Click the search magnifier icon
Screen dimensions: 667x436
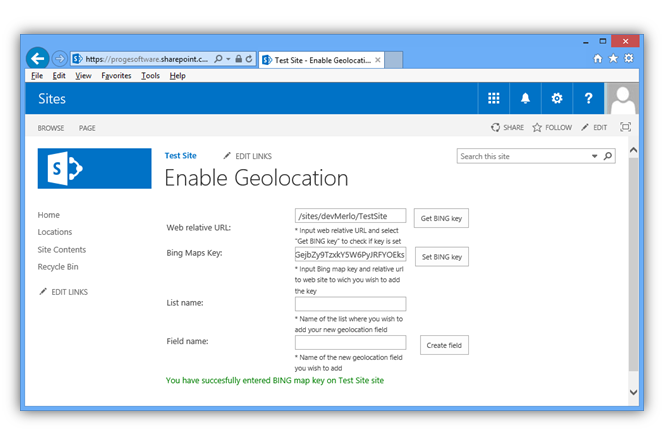coord(608,156)
